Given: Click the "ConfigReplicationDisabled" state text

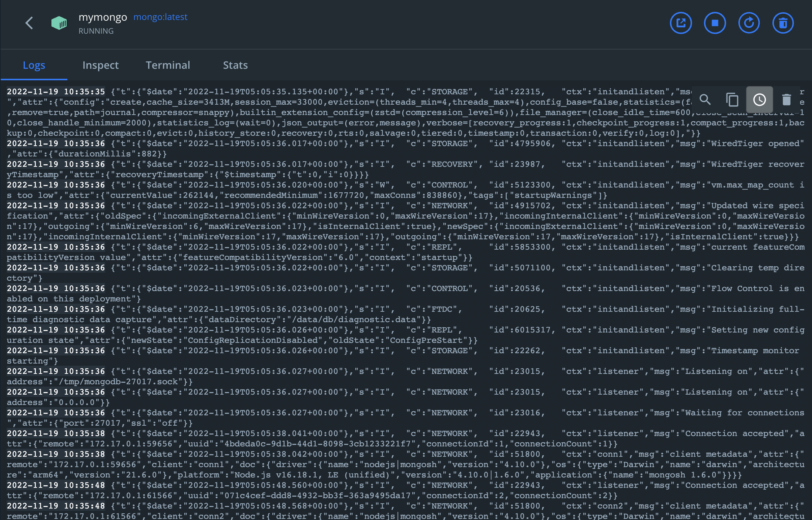Looking at the screenshot, I should point(253,340).
